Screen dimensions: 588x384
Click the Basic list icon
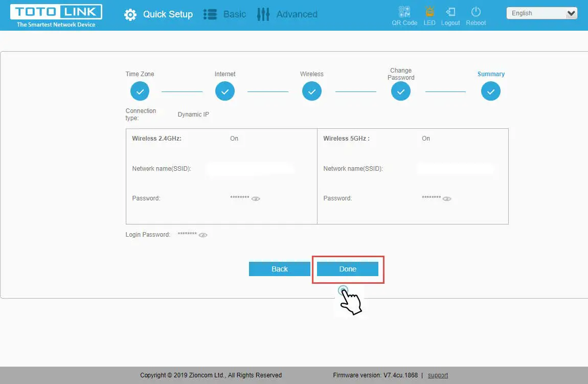[210, 14]
